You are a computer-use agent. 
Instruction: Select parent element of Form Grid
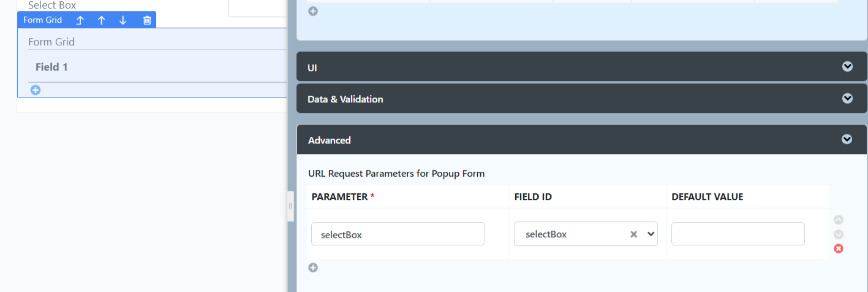pos(80,20)
